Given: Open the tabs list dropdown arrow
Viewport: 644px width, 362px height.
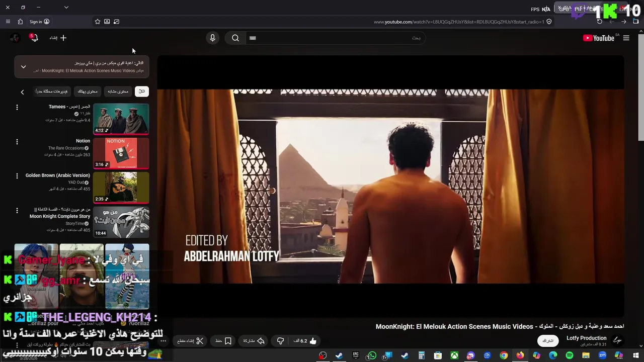Looking at the screenshot, I should click(x=66, y=8).
